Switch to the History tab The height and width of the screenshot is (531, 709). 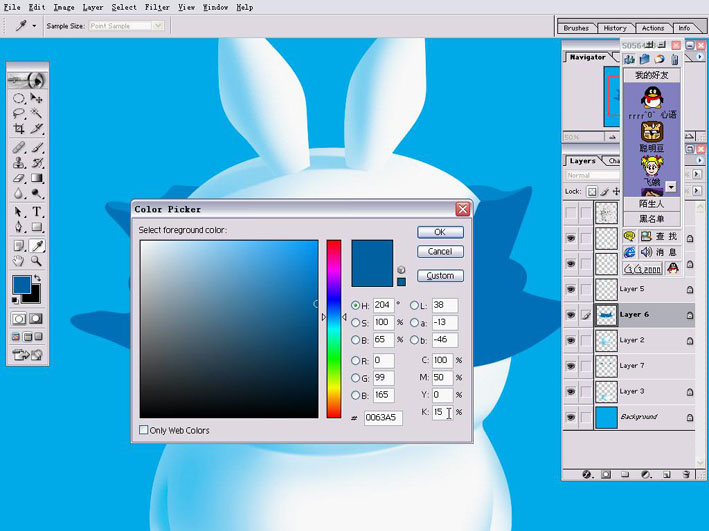tap(615, 28)
